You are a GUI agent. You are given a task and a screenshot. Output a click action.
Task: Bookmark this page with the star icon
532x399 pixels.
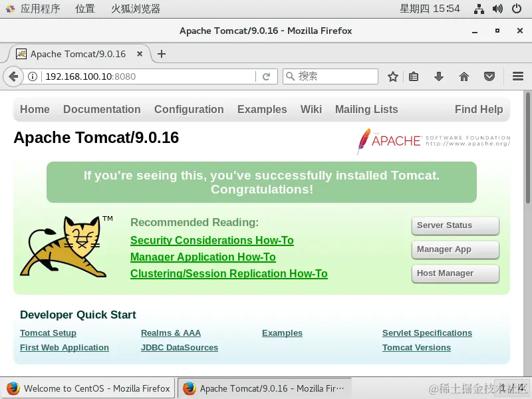[393, 76]
